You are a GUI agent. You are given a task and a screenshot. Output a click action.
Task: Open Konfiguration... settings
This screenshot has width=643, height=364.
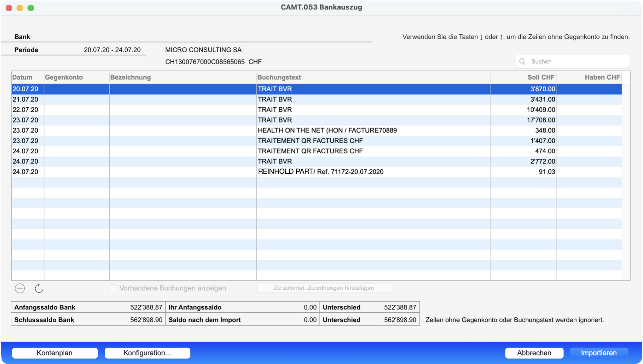click(147, 353)
